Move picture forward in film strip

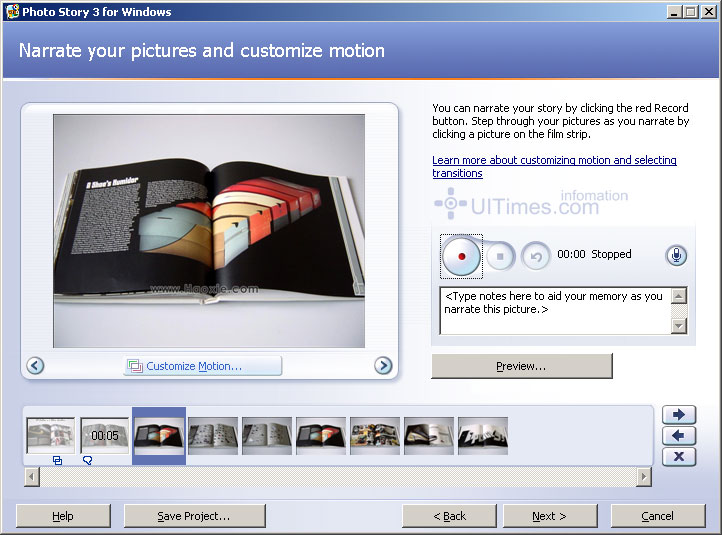(x=678, y=414)
